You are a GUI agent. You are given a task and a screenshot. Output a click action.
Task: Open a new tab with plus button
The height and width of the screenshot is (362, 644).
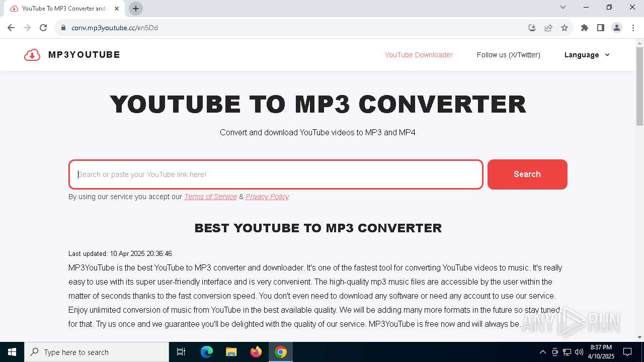[x=136, y=9]
